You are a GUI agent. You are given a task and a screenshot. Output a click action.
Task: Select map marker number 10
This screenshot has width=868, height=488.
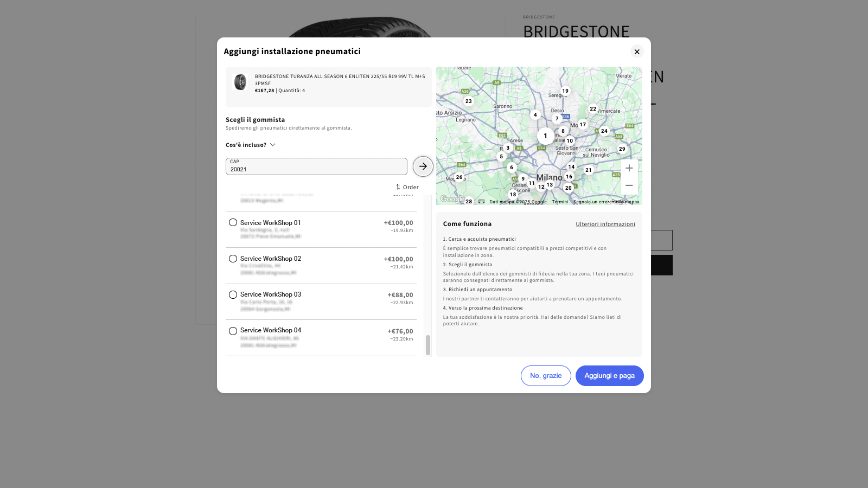pyautogui.click(x=570, y=141)
